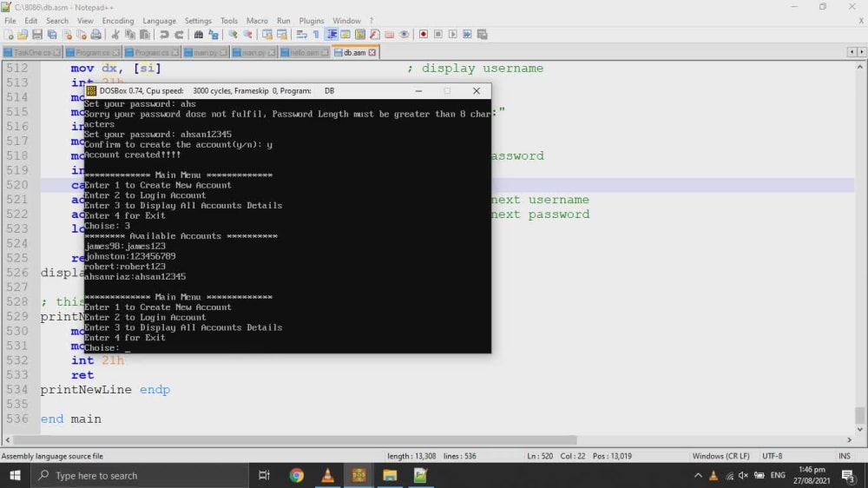The image size is (868, 488).
Task: Switch to the hello.asm tab
Action: 304,53
